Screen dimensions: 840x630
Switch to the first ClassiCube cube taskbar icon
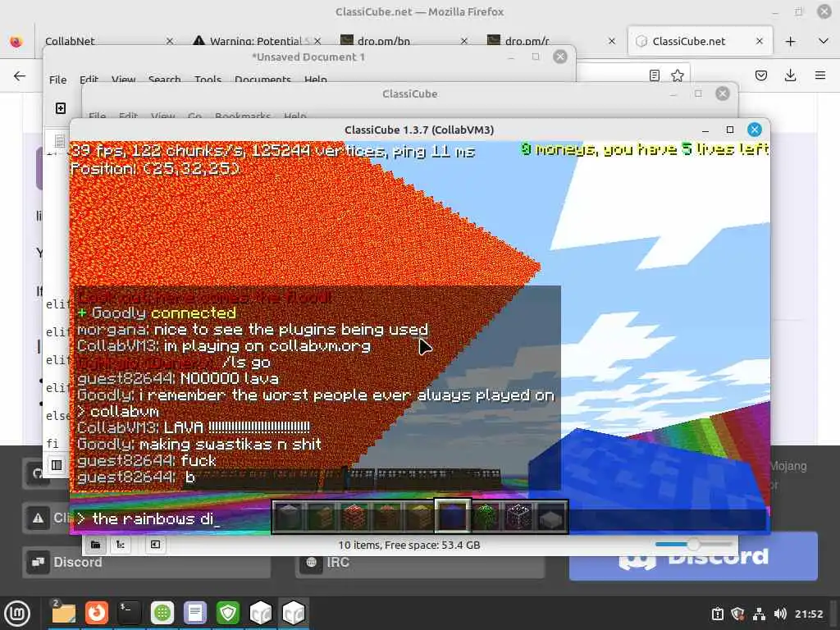261,613
